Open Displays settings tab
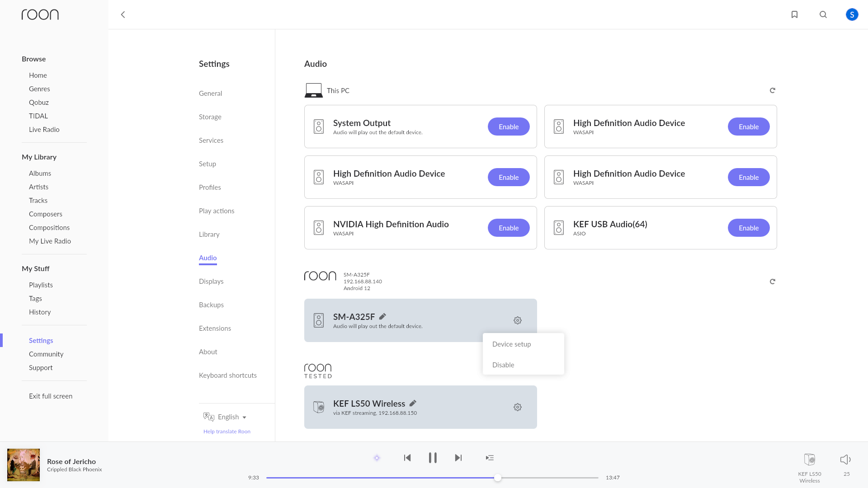Image resolution: width=868 pixels, height=488 pixels. (211, 281)
